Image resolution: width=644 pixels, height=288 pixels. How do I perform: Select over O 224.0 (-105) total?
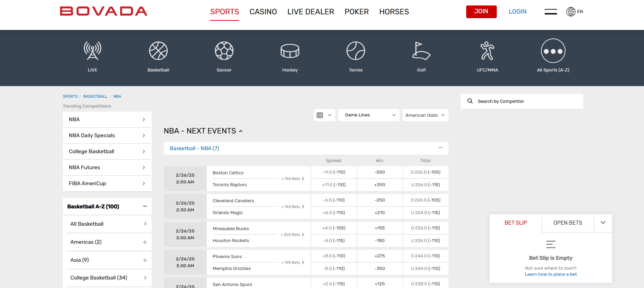click(426, 200)
